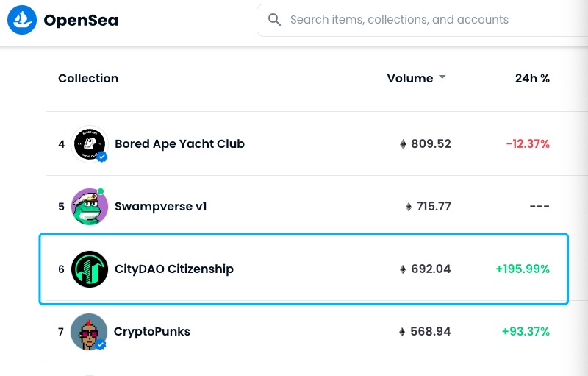Open the Swampverse v1 collection link
This screenshot has height=376, width=588.
(x=161, y=207)
